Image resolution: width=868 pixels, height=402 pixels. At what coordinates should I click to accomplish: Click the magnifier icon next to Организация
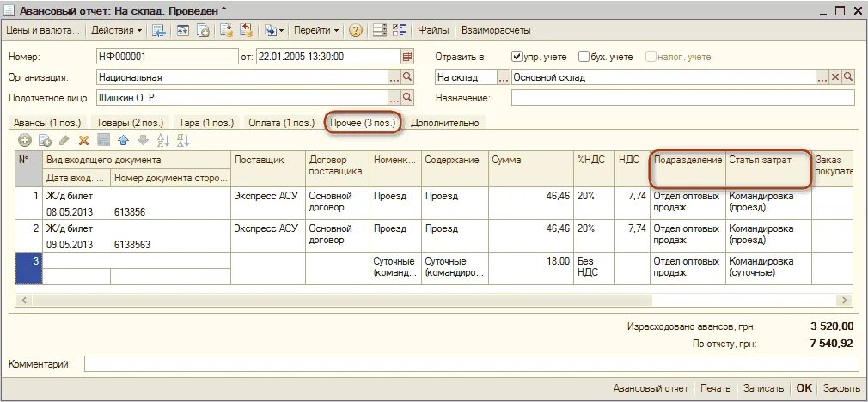point(407,77)
